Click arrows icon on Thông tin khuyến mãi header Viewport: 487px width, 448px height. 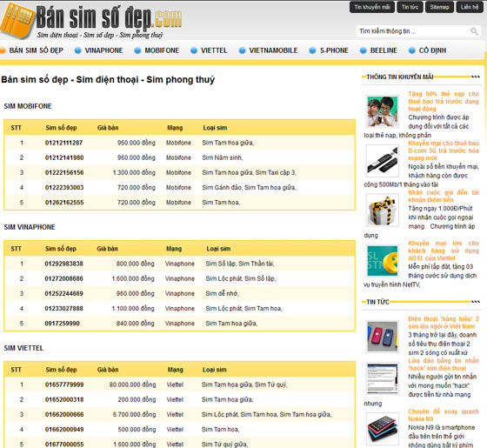click(x=476, y=77)
